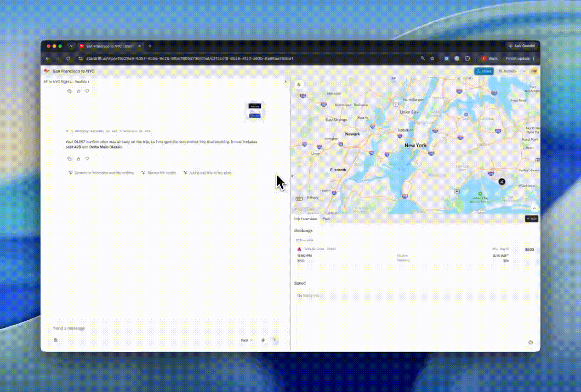Open the Work profile button
The width and height of the screenshot is (581, 392).
pos(489,59)
